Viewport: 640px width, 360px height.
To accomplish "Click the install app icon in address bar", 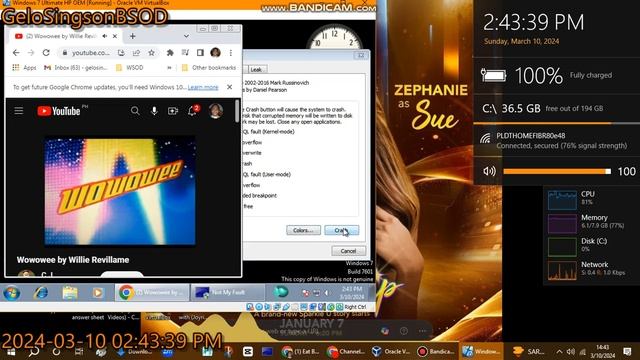I will 121,53.
